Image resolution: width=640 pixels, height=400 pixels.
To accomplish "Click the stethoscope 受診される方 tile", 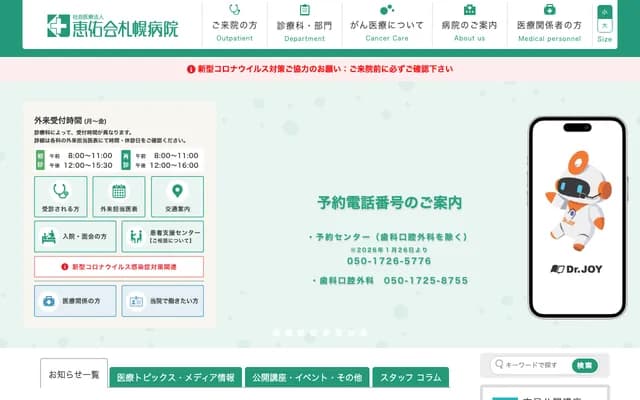I will (x=61, y=197).
